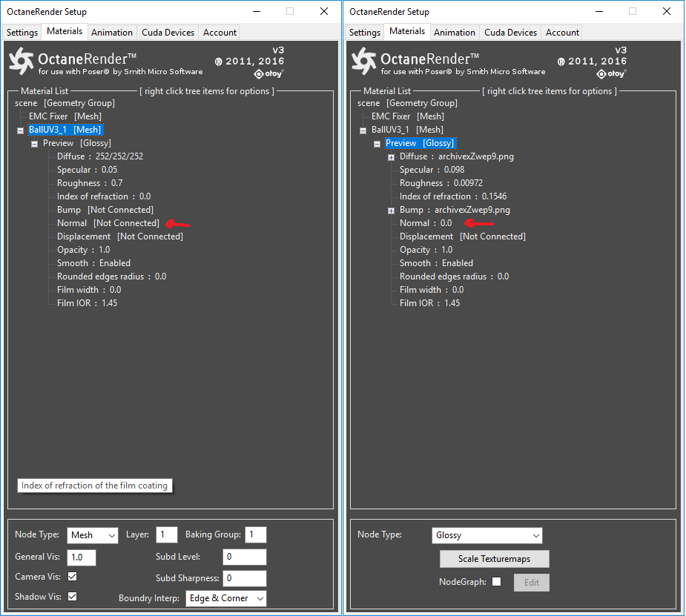Viewport: 686px width, 616px height.
Task: Open Account tab in right window
Action: (562, 33)
